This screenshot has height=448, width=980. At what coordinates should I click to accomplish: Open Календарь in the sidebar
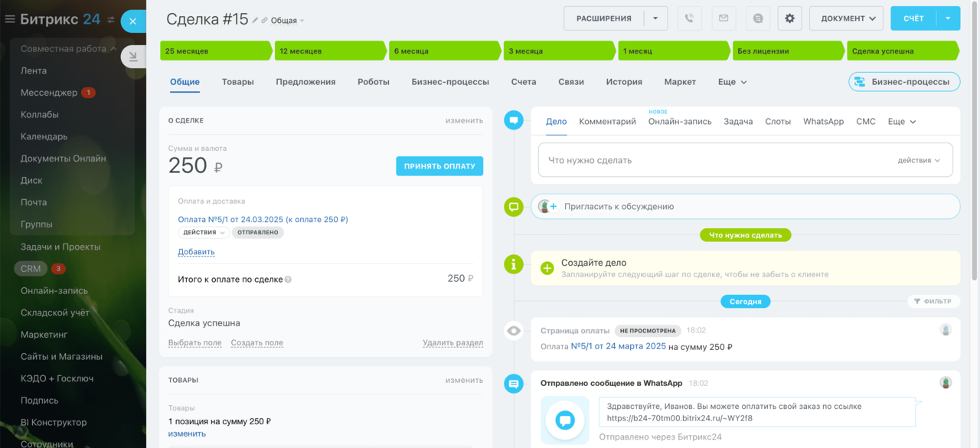(x=44, y=136)
